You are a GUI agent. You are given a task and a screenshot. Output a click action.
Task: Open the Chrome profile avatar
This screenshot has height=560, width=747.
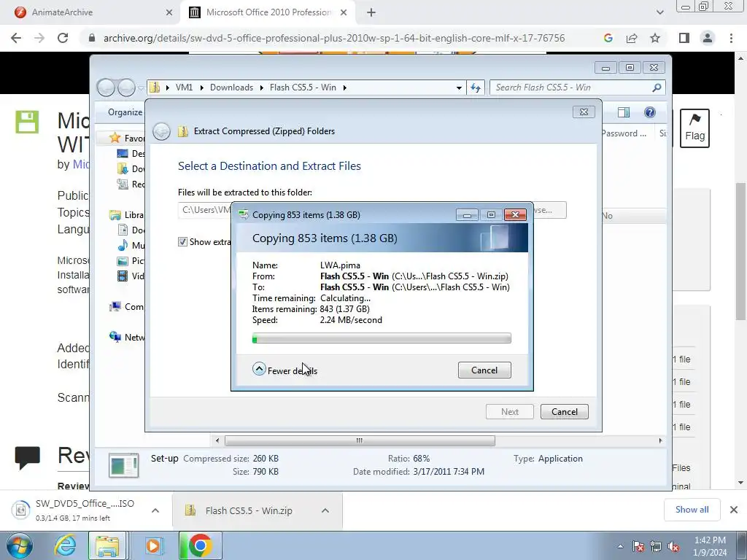pyautogui.click(x=708, y=38)
